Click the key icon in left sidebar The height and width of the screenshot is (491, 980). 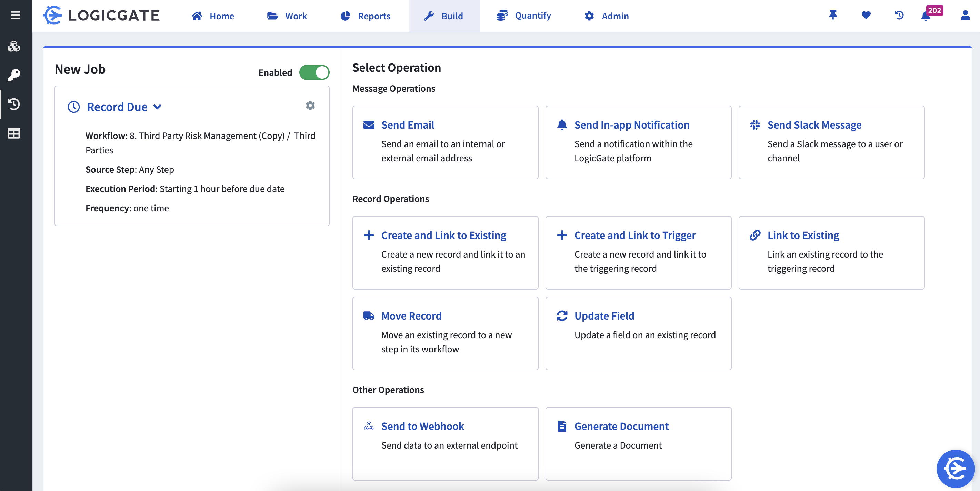point(14,75)
